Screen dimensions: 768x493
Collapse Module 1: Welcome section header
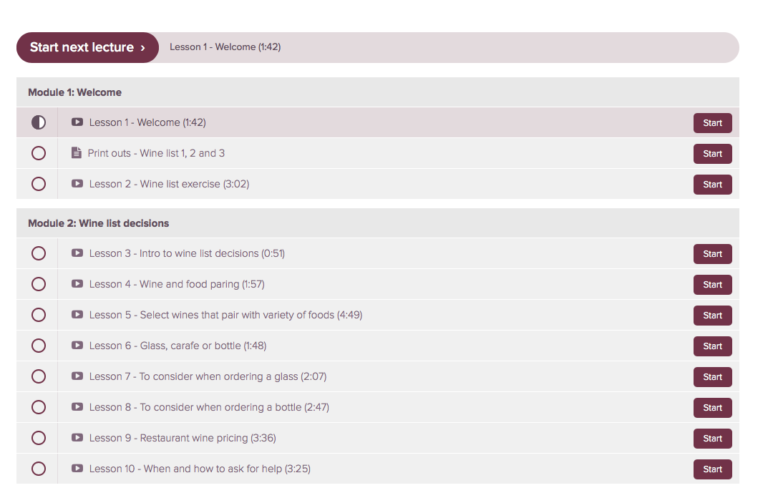(75, 92)
